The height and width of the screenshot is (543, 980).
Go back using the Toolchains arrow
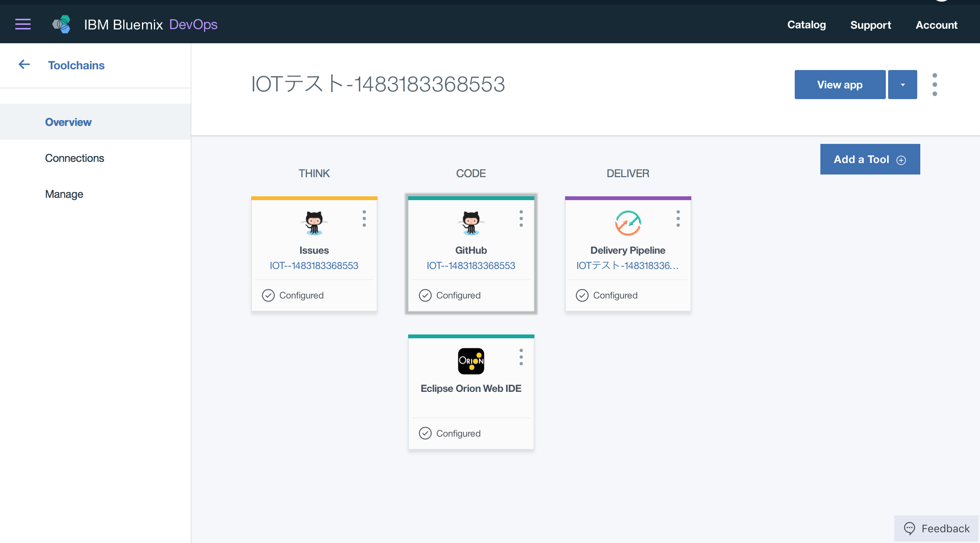[24, 65]
